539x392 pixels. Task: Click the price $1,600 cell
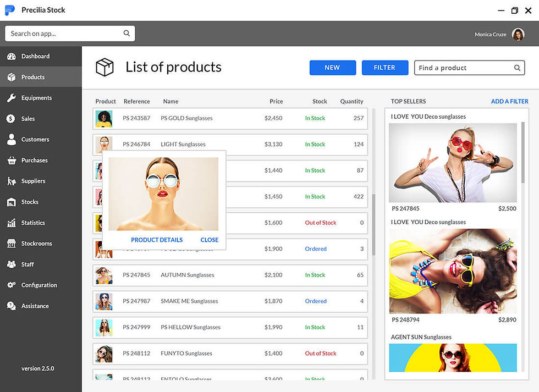point(273,223)
